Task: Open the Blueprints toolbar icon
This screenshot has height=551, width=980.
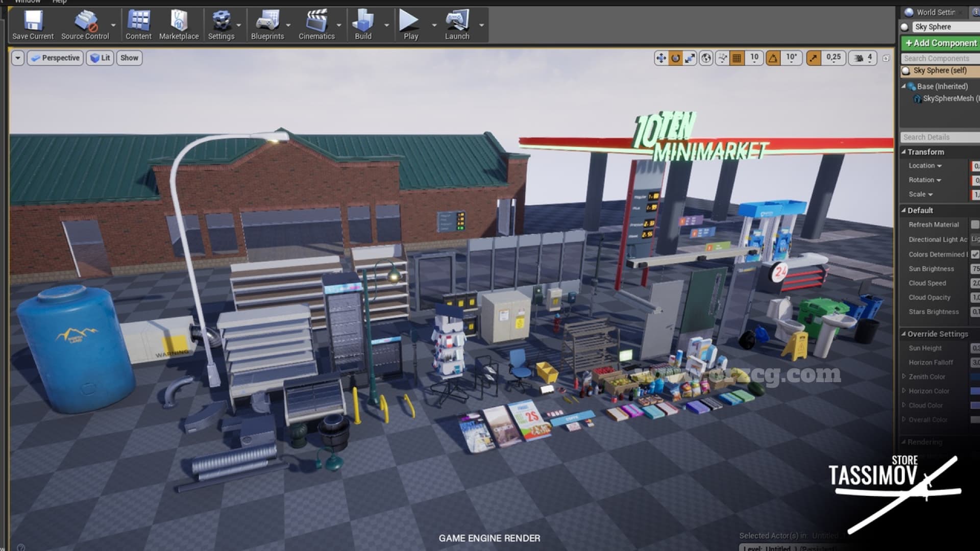Action: click(x=267, y=25)
